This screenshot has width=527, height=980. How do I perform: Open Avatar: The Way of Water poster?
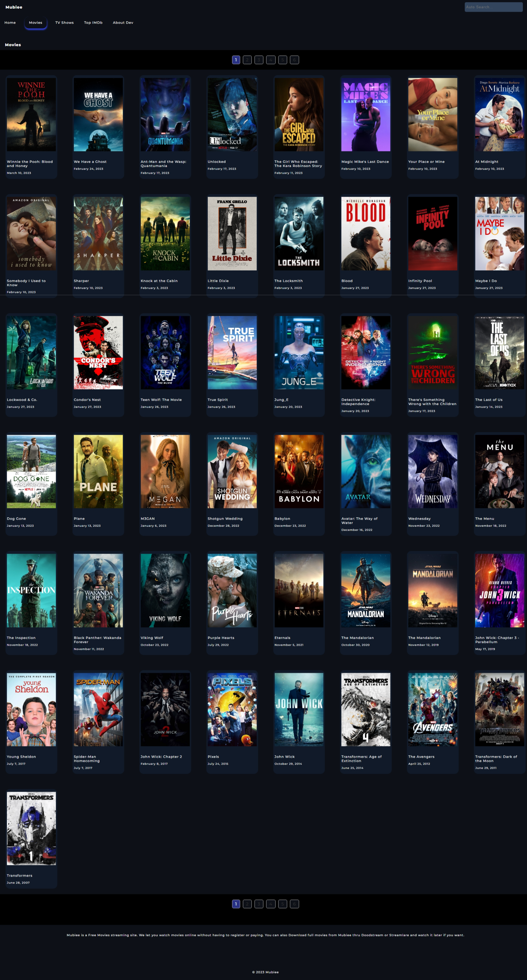click(366, 472)
